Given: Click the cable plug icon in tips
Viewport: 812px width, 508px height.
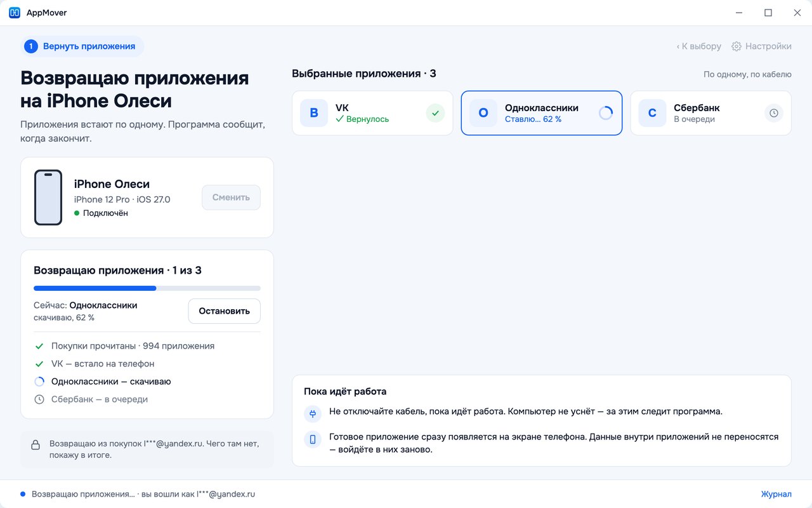Looking at the screenshot, I should click(x=313, y=415).
